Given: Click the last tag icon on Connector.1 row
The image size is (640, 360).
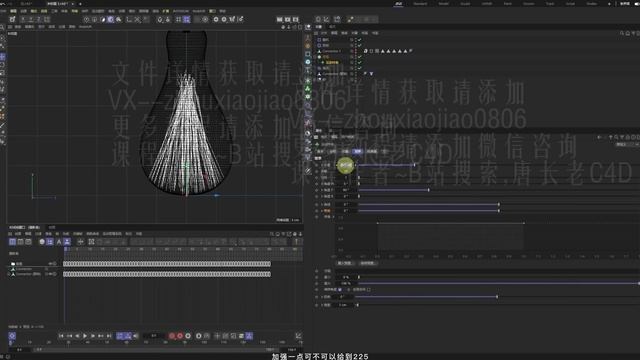Looking at the screenshot, I should click(411, 51).
